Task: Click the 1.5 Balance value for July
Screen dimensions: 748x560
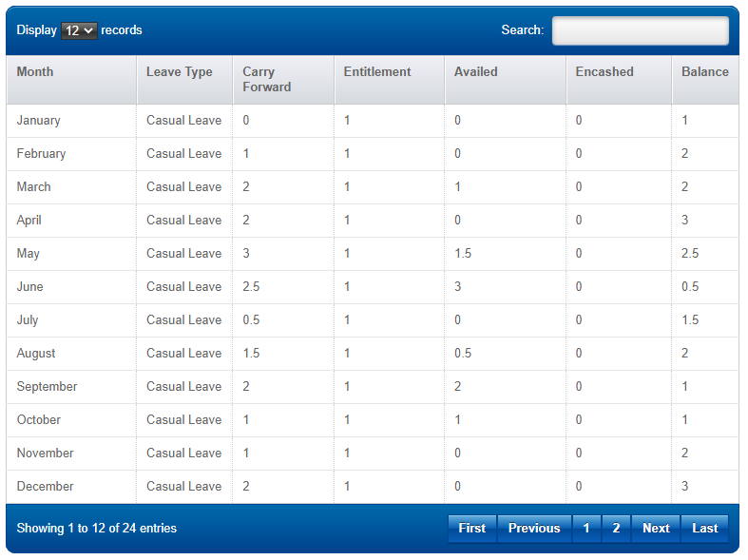Action: [690, 320]
